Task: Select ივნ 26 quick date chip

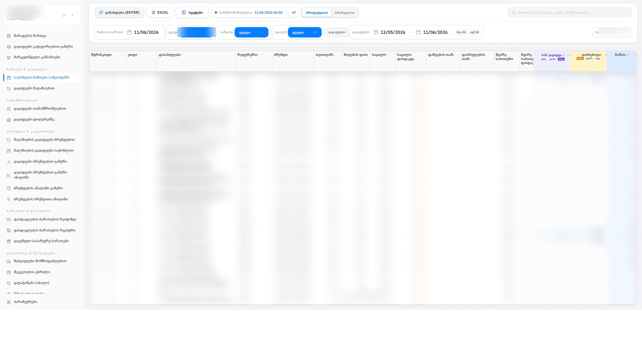Action: 474,32
